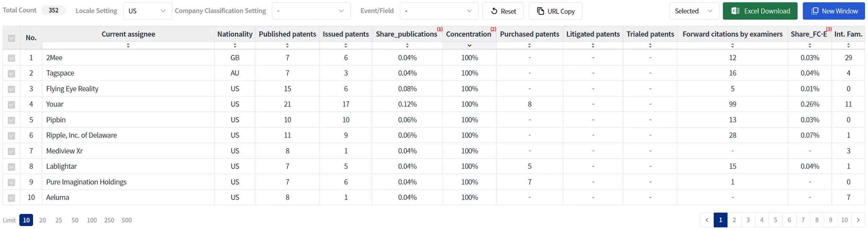Click the New Window icon
This screenshot has width=868, height=229.
coord(815,11)
